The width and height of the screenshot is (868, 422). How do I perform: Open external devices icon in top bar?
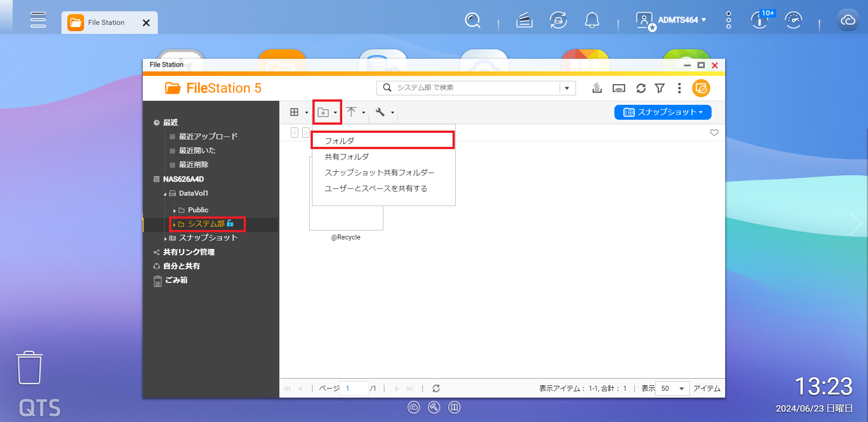pos(558,20)
